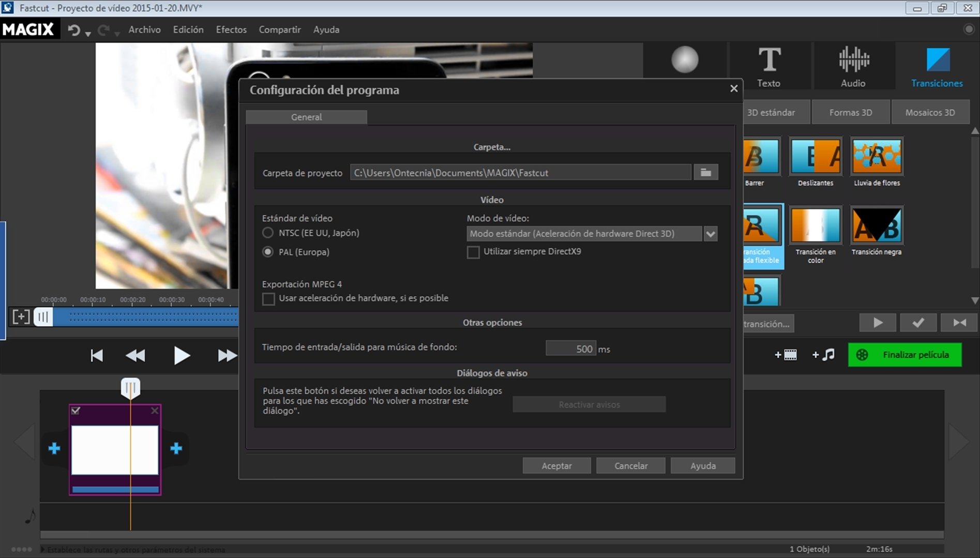Click the Finalizar película button

pyautogui.click(x=904, y=355)
